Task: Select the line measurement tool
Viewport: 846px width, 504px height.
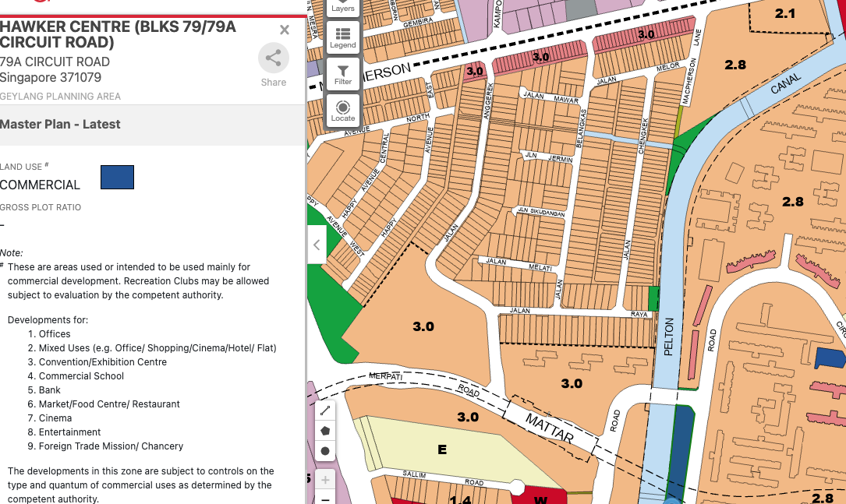Action: tap(325, 410)
